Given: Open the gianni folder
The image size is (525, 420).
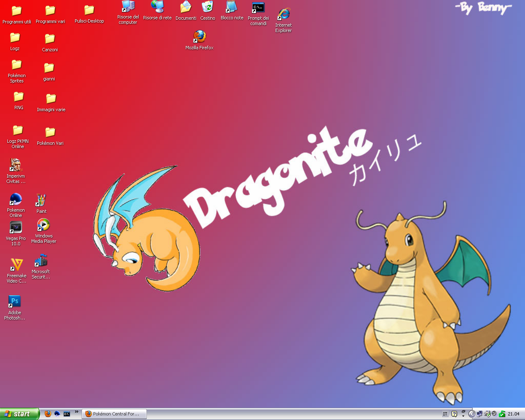Looking at the screenshot, I should point(49,72).
